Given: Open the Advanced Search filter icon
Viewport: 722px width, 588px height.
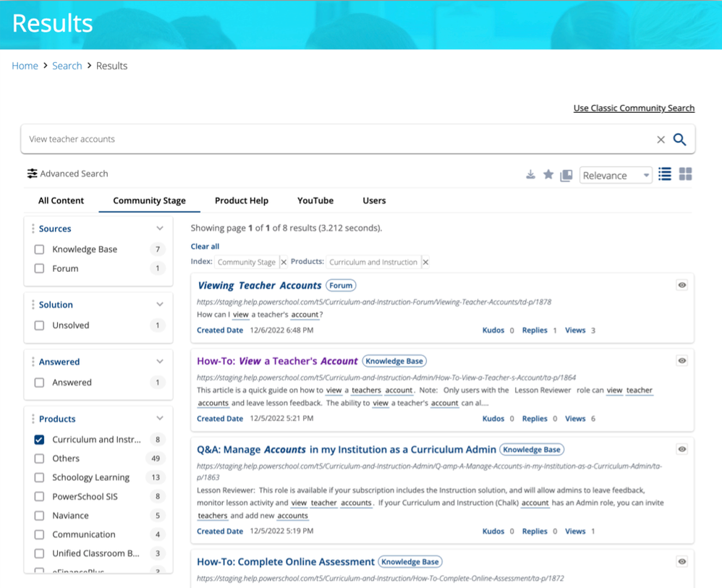Looking at the screenshot, I should (x=33, y=174).
